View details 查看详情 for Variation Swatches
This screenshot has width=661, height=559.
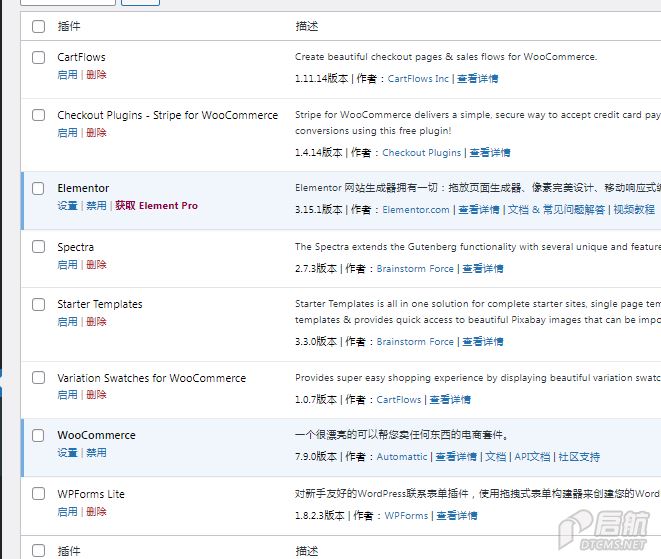(450, 399)
